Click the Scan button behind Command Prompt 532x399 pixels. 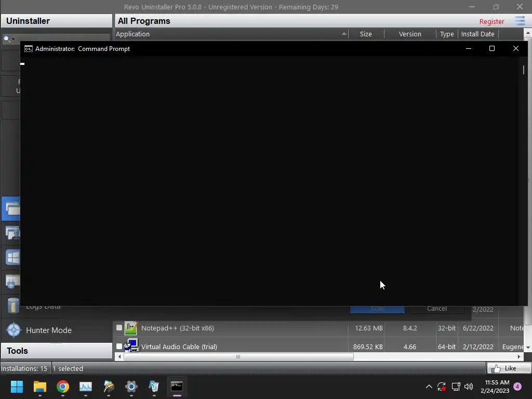(377, 309)
